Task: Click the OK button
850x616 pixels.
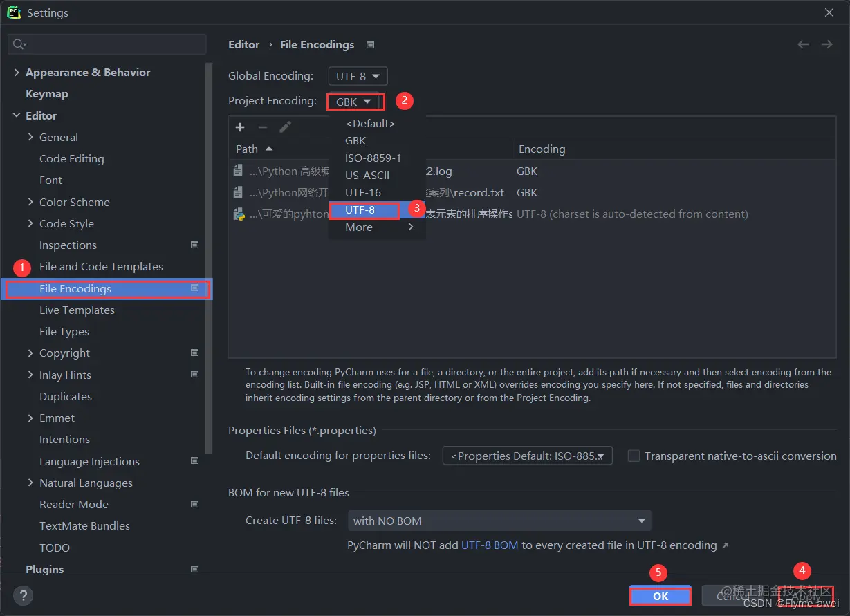Action: [x=660, y=596]
